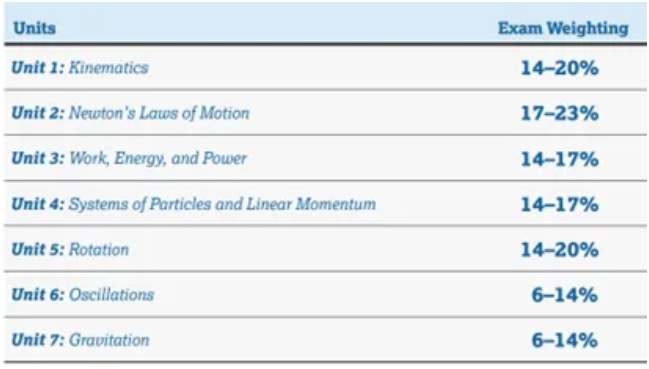Click the 14–17% weighting for Linear Momentum
The height and width of the screenshot is (369, 649).
tap(559, 204)
